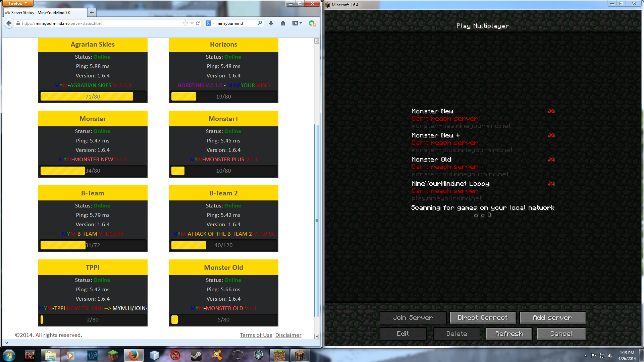Select the Server Status - MineYourMind tab
This screenshot has height=362, width=644.
tap(45, 13)
